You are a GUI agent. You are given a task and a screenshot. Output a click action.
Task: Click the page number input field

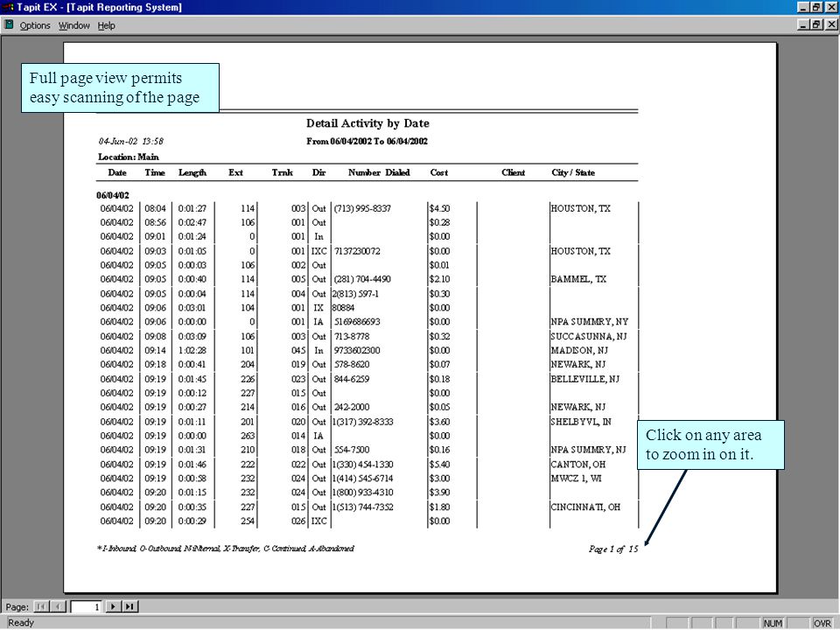pos(86,607)
